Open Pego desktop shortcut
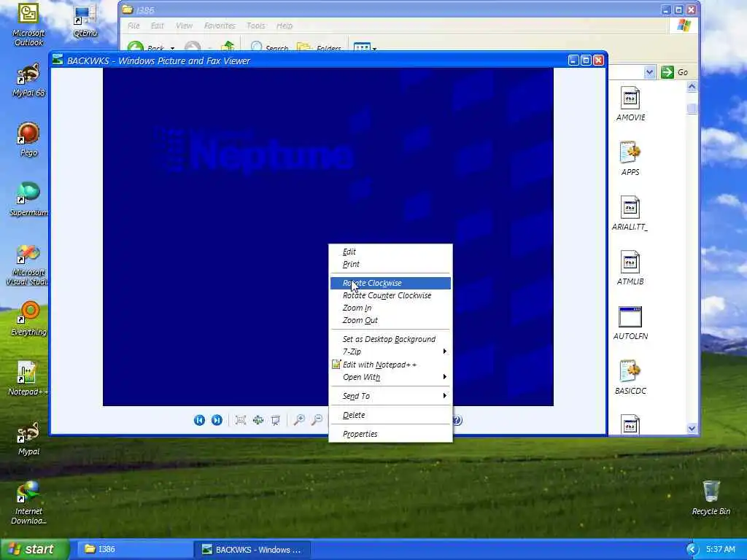Screen dimensions: 747x560 pos(28,139)
